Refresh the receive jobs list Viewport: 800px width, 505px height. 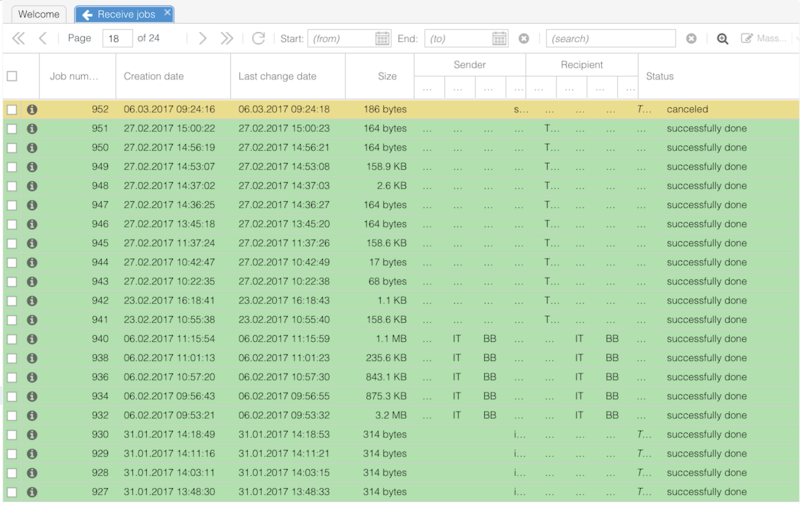[x=258, y=39]
